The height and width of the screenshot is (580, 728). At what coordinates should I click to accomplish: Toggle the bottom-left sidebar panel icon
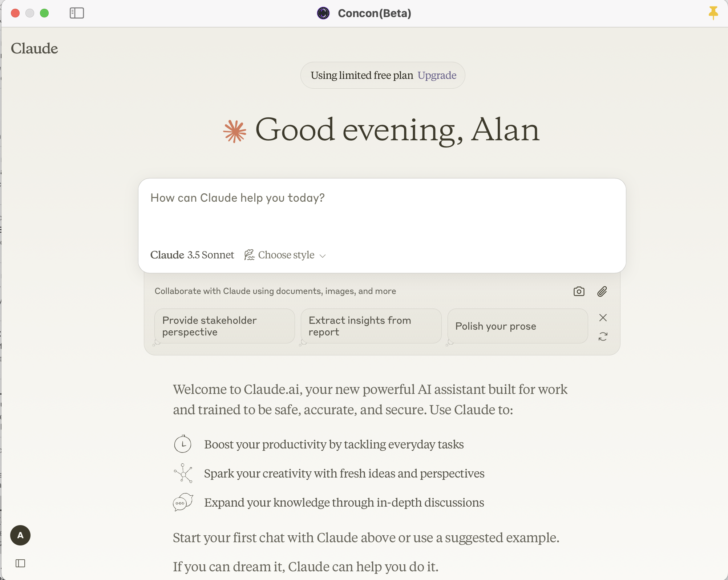click(x=20, y=563)
